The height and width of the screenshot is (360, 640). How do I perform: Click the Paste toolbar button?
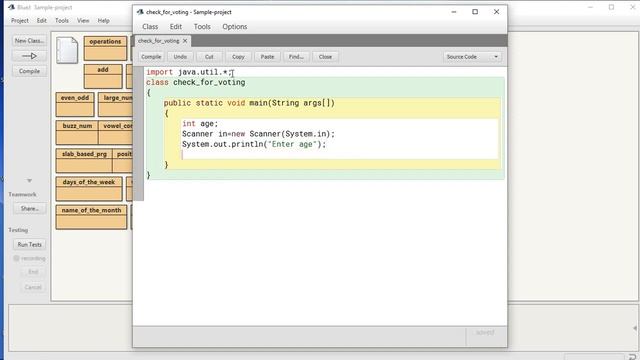pyautogui.click(x=267, y=57)
